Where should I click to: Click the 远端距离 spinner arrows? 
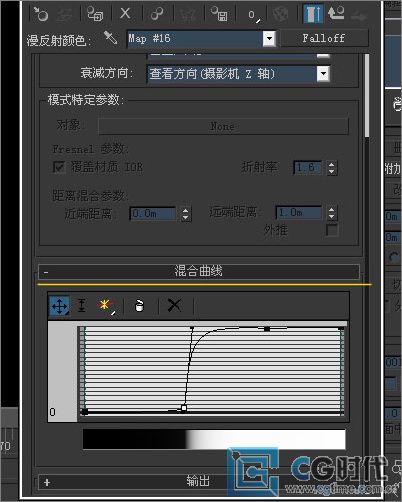coord(331,213)
